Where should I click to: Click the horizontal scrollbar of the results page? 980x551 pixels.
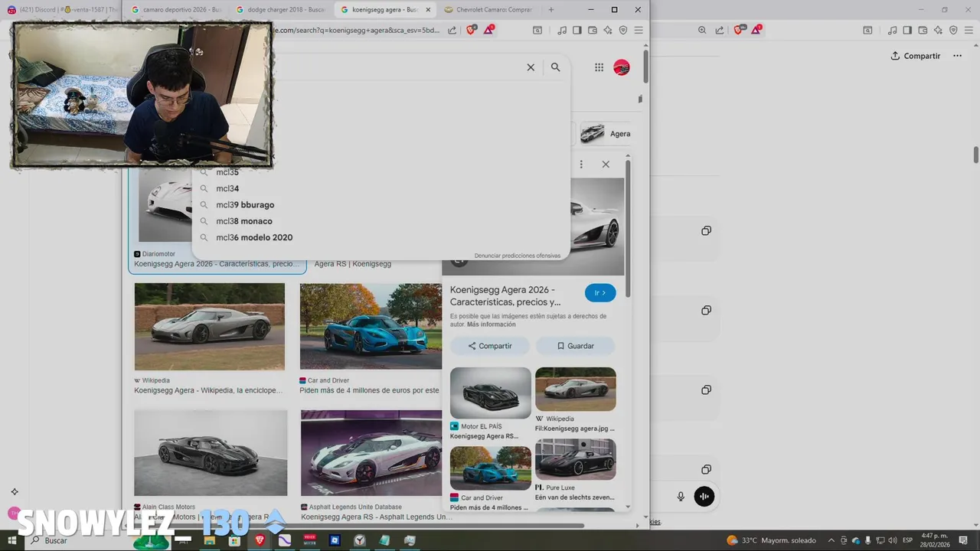(356, 526)
